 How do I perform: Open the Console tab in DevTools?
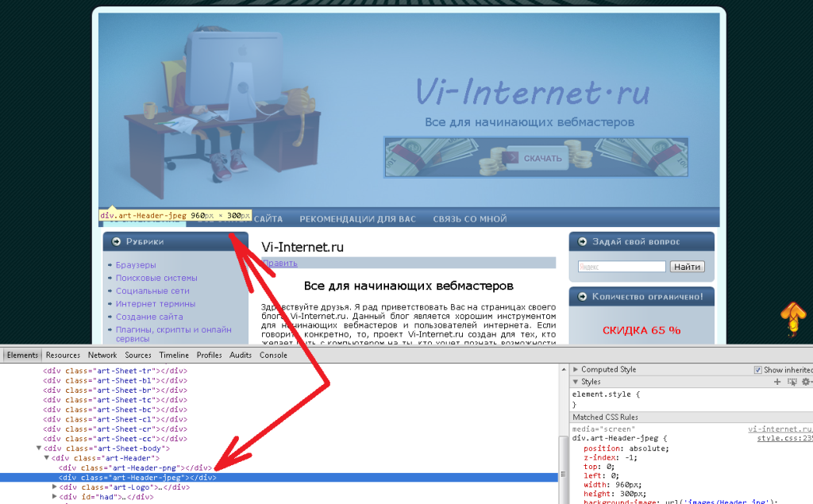tap(273, 356)
